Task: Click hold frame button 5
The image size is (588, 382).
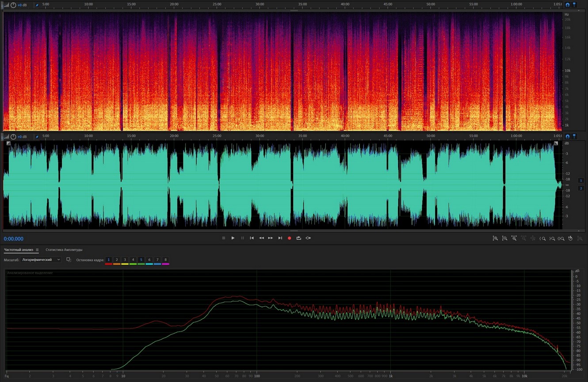Action: tap(141, 260)
